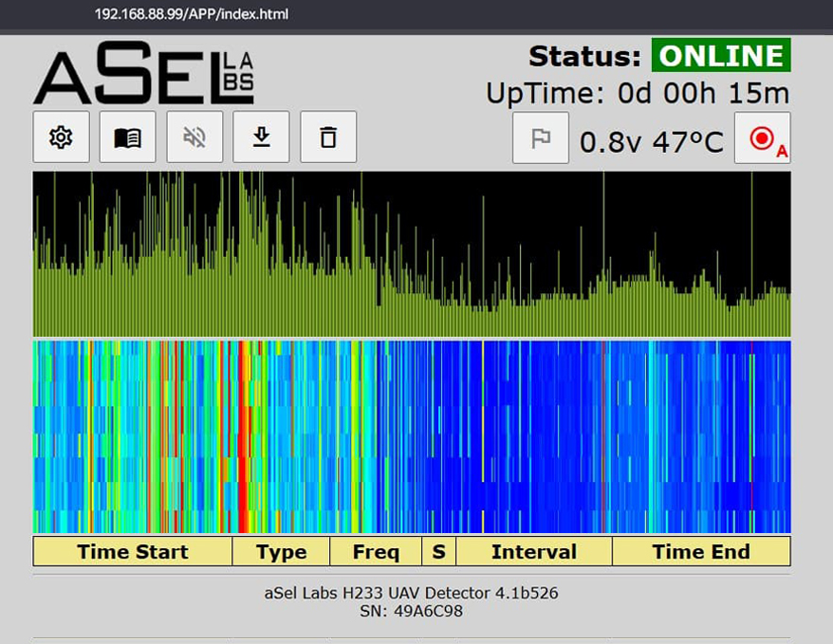Open the settings gear icon
Screen dimensions: 833x644
(x=61, y=138)
